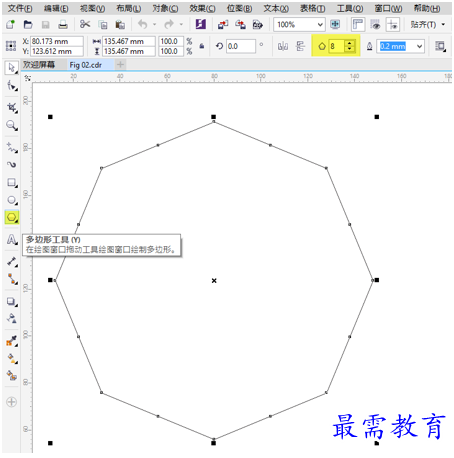Select the Shape tool

[12, 86]
